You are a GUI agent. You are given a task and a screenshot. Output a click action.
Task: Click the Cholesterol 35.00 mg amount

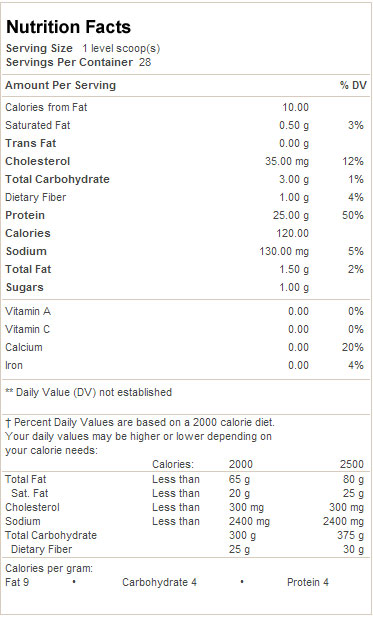coord(287,161)
